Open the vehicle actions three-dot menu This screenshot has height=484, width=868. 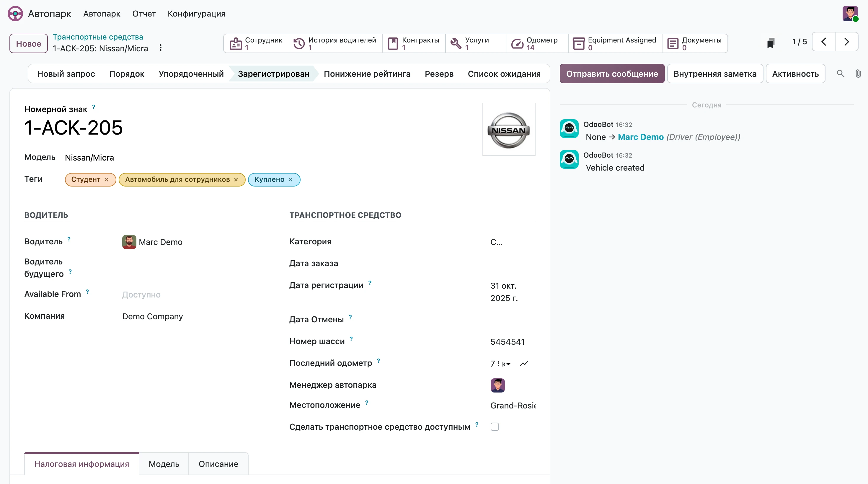161,48
